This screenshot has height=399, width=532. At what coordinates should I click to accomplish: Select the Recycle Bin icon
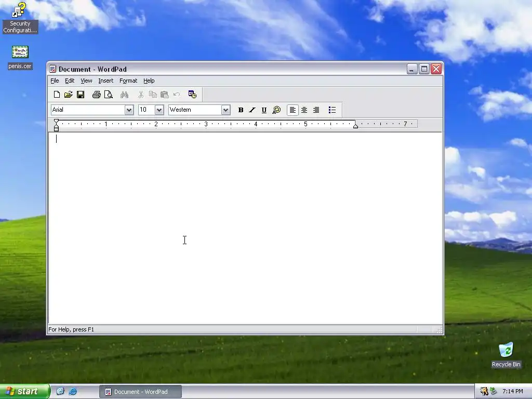pyautogui.click(x=506, y=355)
